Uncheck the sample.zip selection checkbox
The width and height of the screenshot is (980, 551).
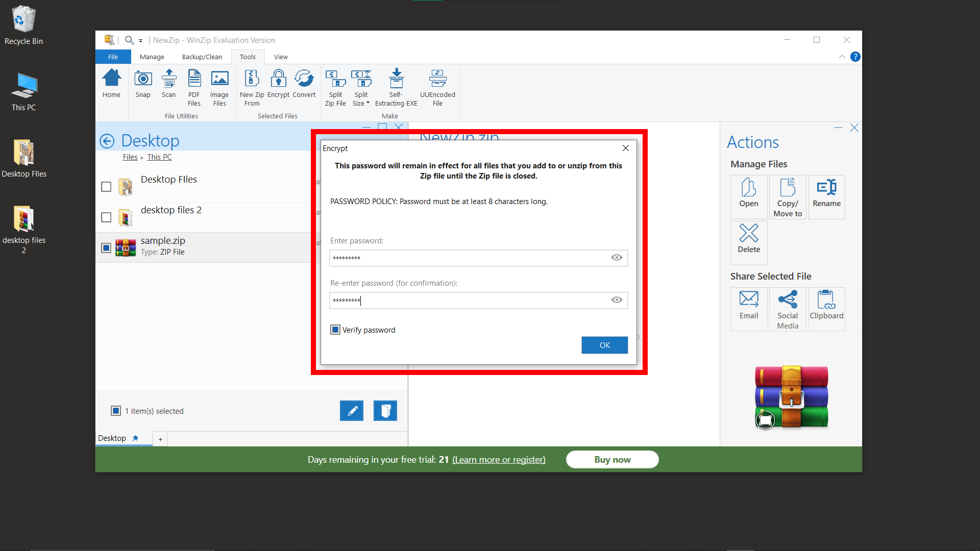tap(106, 247)
